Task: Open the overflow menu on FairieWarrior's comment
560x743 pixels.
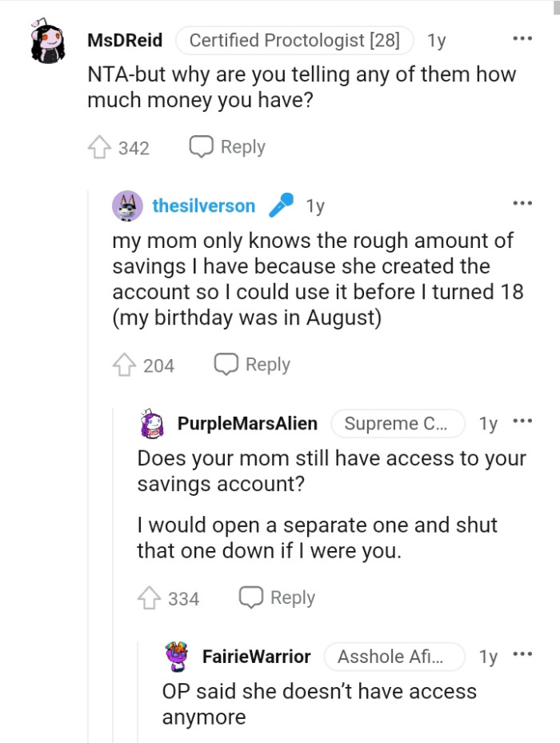Action: click(522, 652)
